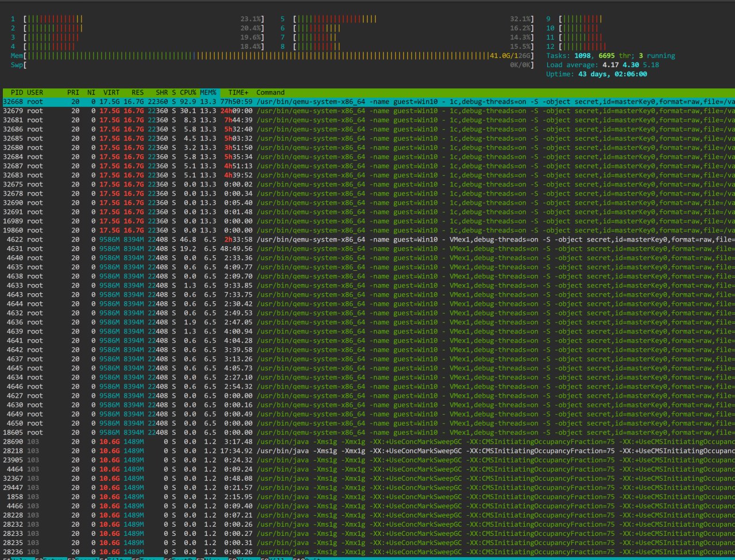
Task: Click the Uptime 43 days line
Action: pos(597,74)
